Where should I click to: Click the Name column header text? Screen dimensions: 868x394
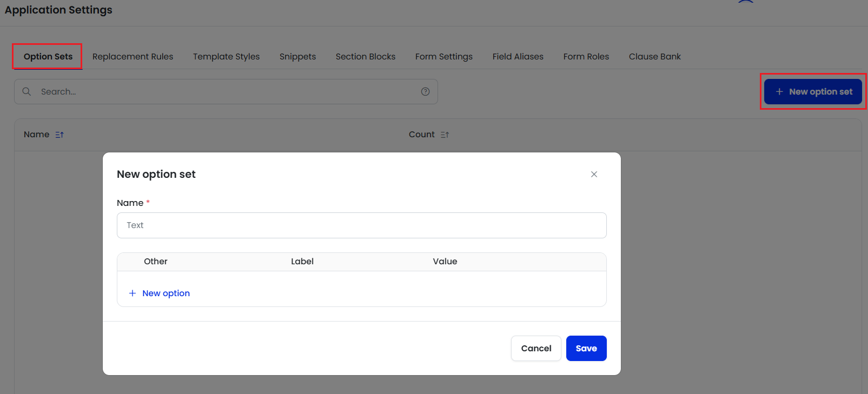[37, 135]
